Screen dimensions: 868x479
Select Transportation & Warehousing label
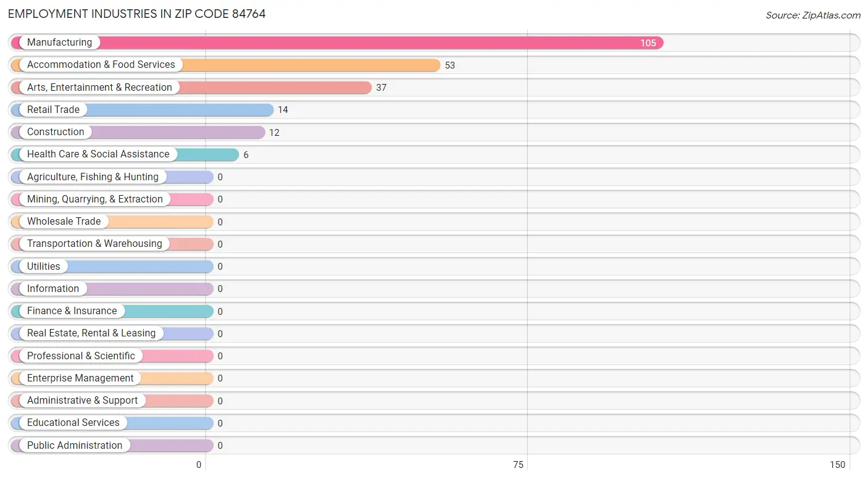tap(94, 244)
